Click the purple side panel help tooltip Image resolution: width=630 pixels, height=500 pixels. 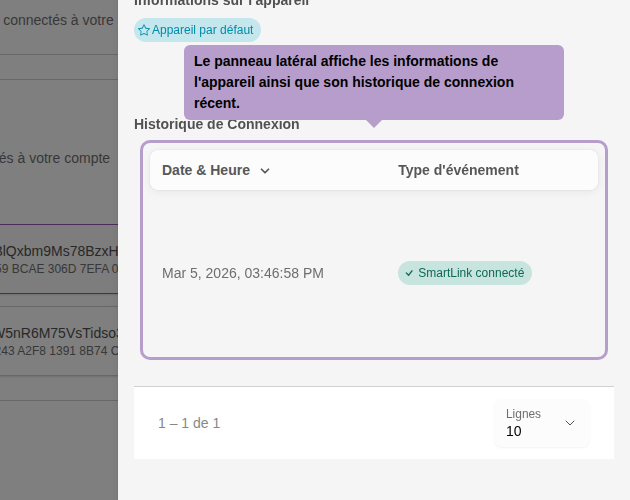tap(374, 82)
